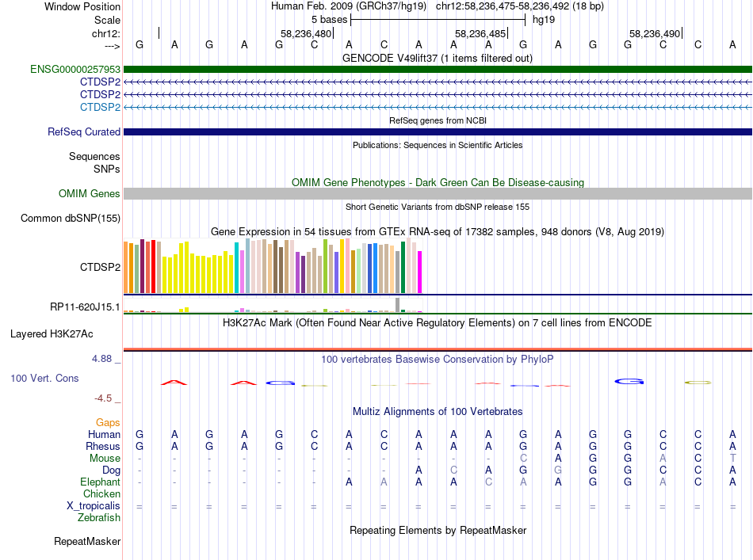Screen dimensions: 753x560
Task: Click the dark green bar in CTDSP2 chart
Action: point(403,267)
